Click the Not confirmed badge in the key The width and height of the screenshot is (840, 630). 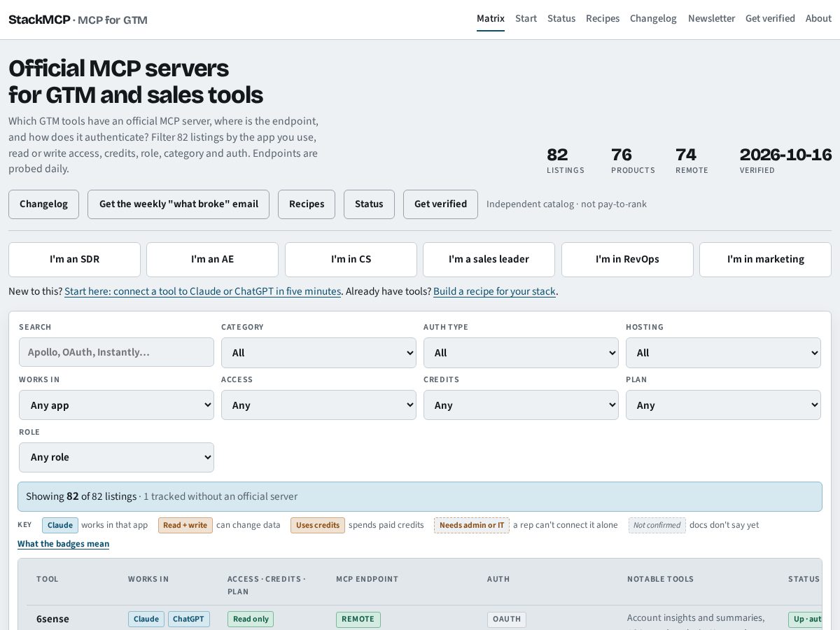[x=657, y=525]
